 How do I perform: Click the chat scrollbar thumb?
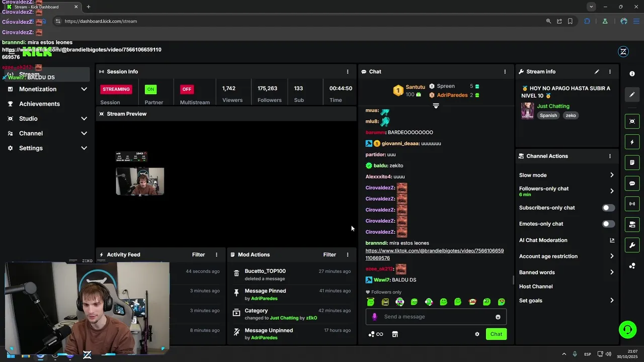pos(513,280)
